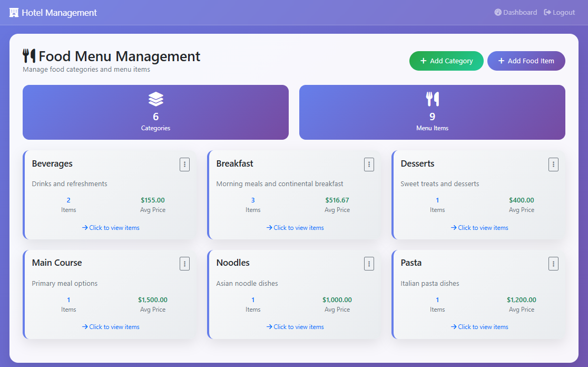Screen dimensions: 588x367
Task: Expand Main Course three-dot options menu
Action: point(184,264)
